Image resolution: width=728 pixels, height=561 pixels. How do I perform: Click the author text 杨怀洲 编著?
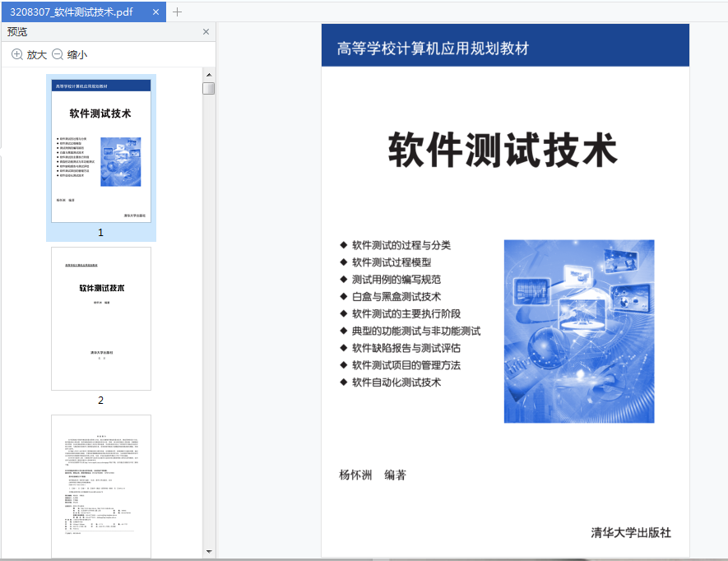click(x=373, y=475)
